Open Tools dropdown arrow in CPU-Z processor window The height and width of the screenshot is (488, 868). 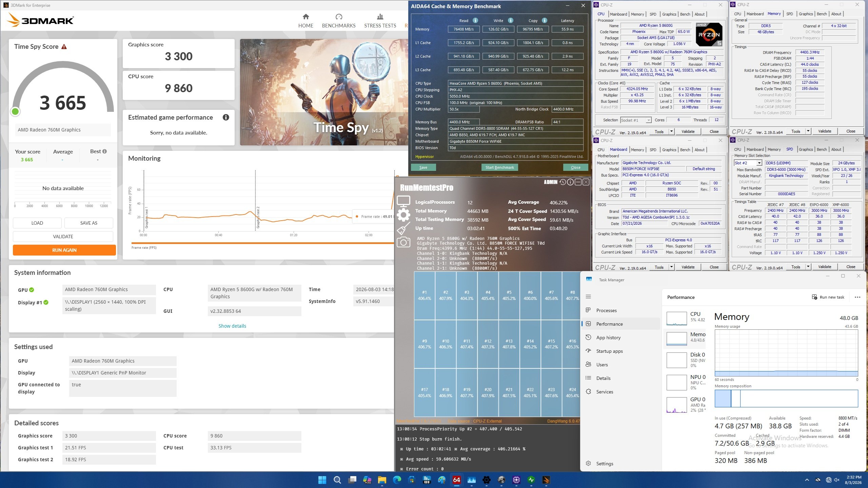click(x=671, y=131)
